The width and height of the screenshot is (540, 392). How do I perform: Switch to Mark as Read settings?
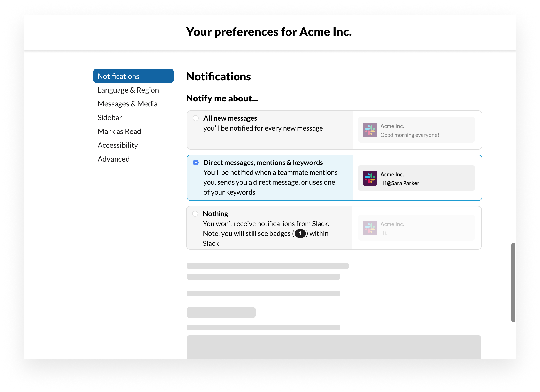[119, 131]
